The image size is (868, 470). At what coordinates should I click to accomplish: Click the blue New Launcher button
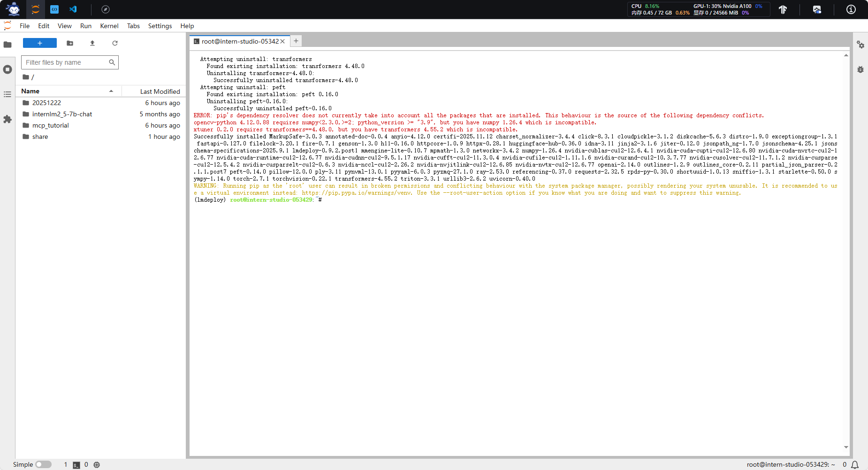coord(40,43)
